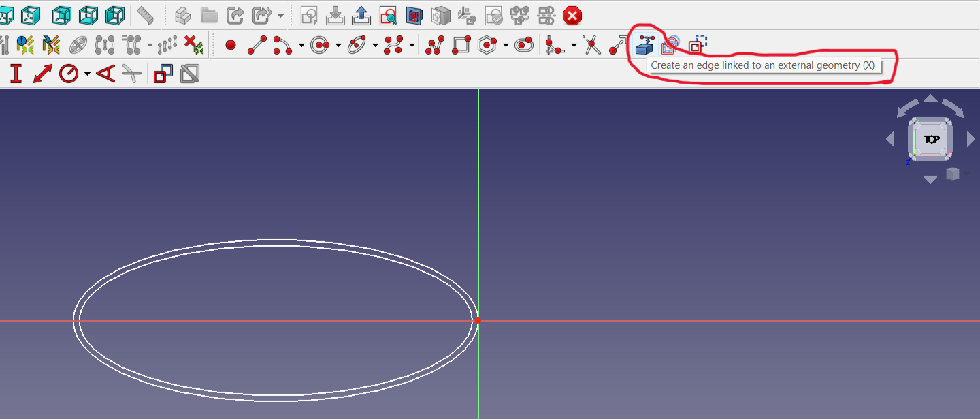The height and width of the screenshot is (419, 980).
Task: Select the Create B-spline tool
Action: point(393,46)
